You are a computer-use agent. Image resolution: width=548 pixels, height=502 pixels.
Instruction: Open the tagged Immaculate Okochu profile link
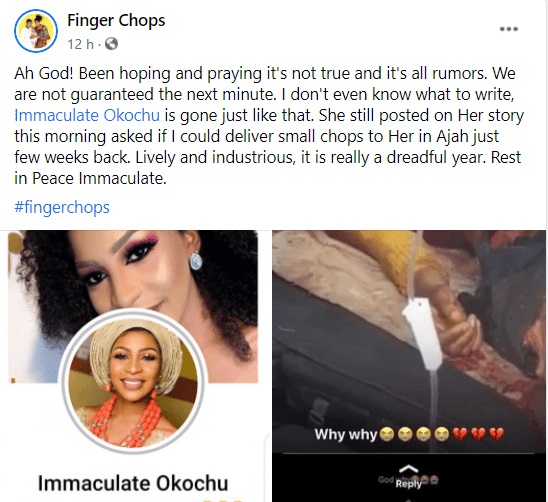point(87,115)
